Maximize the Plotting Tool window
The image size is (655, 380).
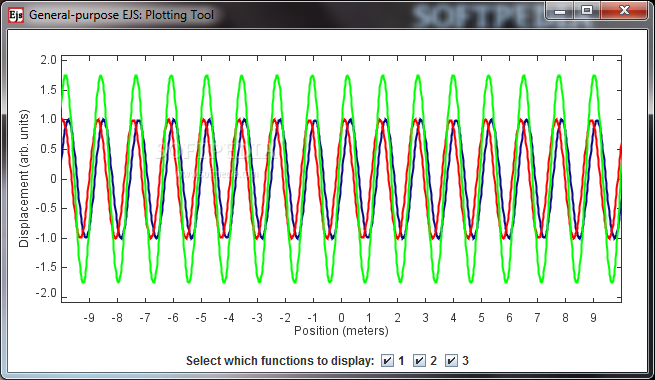(587, 11)
